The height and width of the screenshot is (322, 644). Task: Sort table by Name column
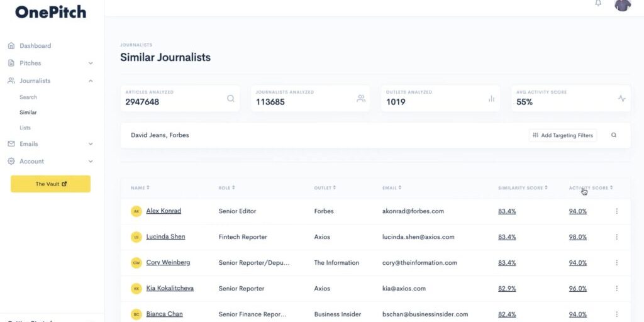(140, 187)
